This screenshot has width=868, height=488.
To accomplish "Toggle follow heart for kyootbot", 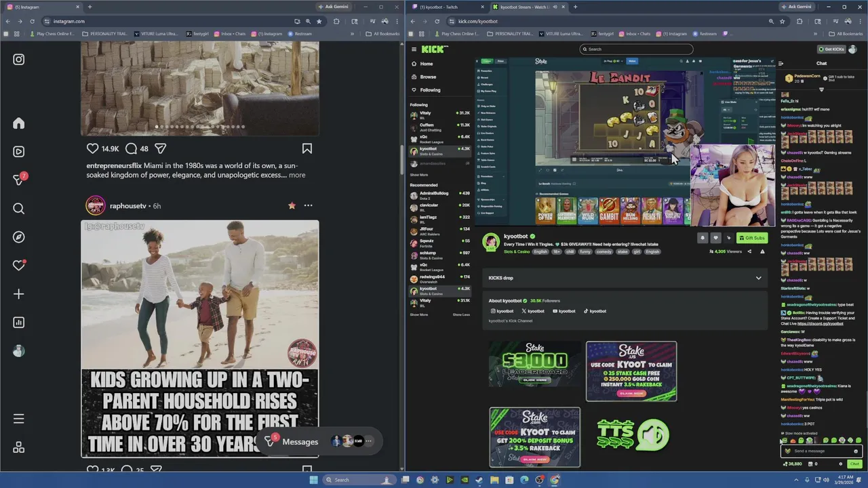I will (x=715, y=238).
